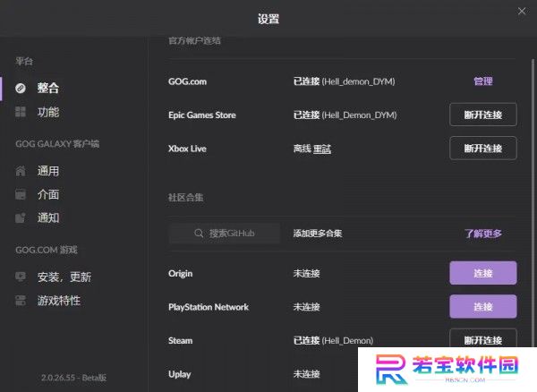Click the 通用 home icon

coord(21,171)
